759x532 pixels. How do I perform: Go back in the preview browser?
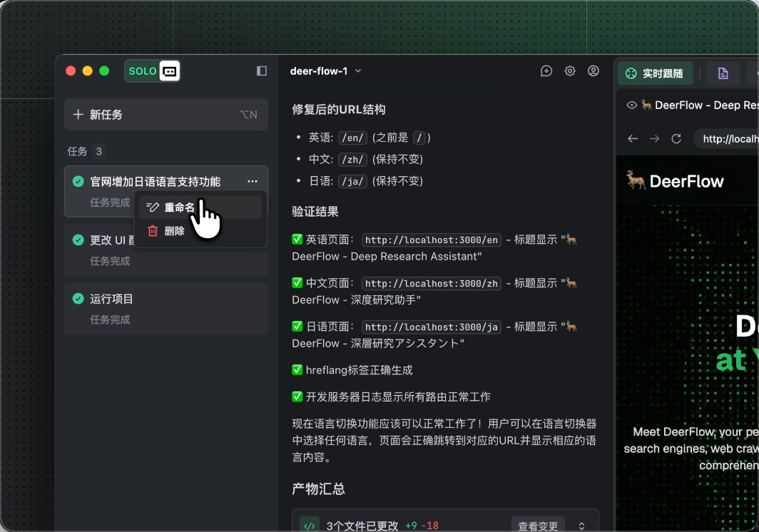(632, 139)
